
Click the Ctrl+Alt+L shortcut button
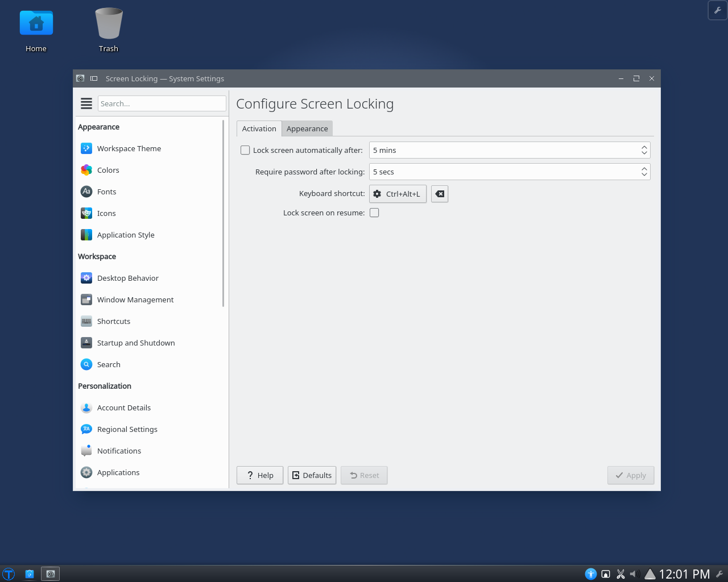pos(398,194)
